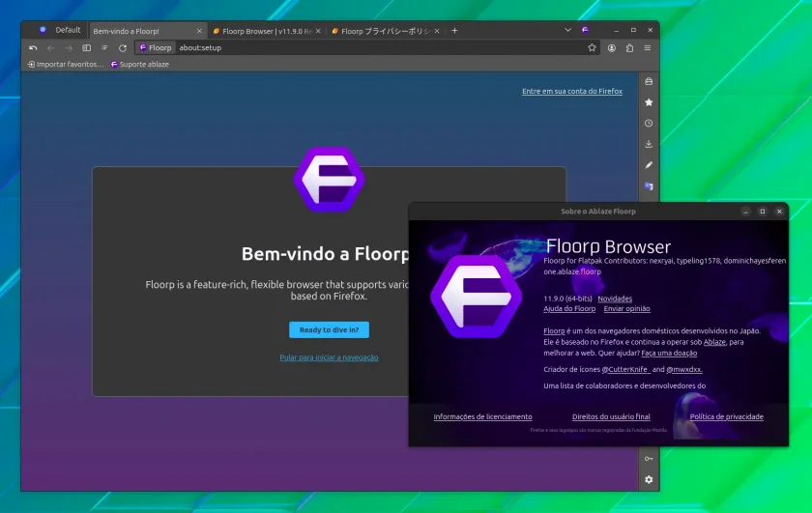Open the Política de privacidade link
The image size is (812, 513).
click(726, 416)
